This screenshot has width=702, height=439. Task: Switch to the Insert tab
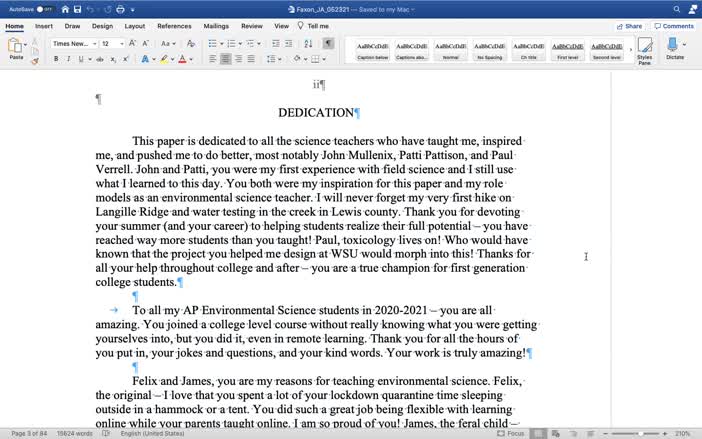(x=43, y=26)
